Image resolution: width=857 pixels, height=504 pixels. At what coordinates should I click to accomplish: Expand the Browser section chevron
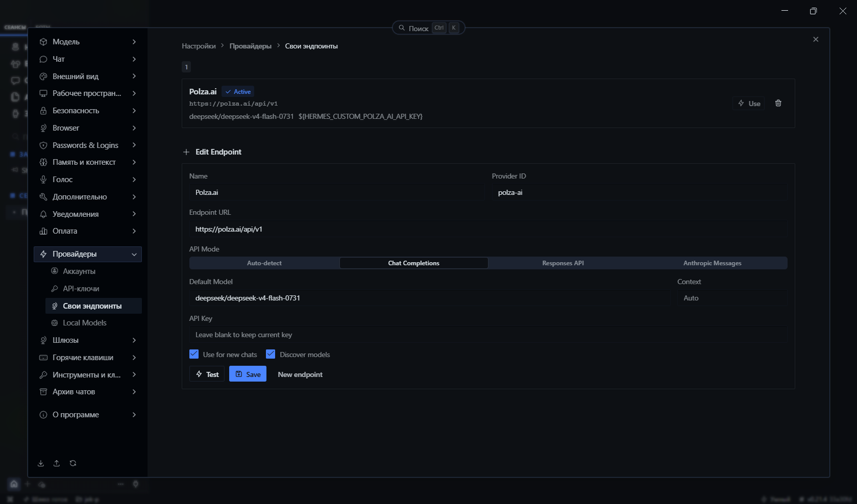coord(134,128)
